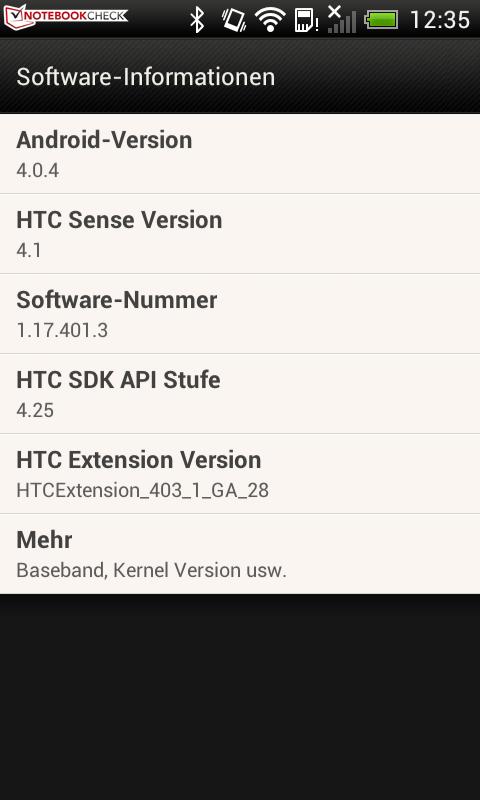The width and height of the screenshot is (480, 800).
Task: Tap the no-signal mobile network icon
Action: click(341, 19)
